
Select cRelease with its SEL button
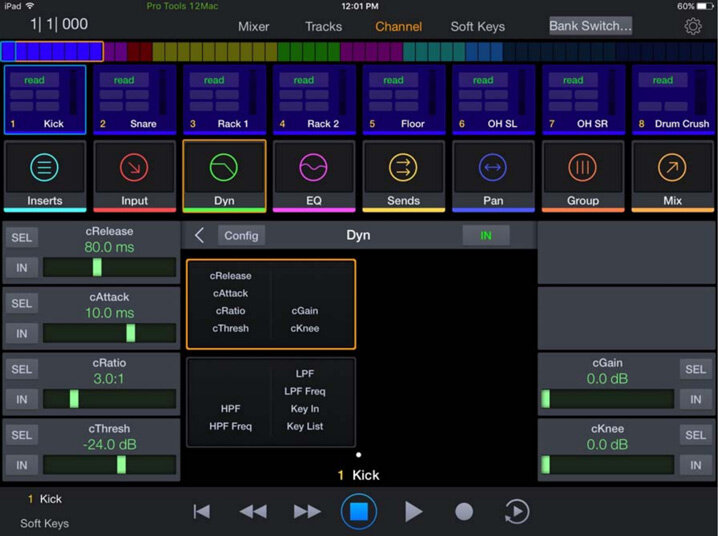pos(22,238)
